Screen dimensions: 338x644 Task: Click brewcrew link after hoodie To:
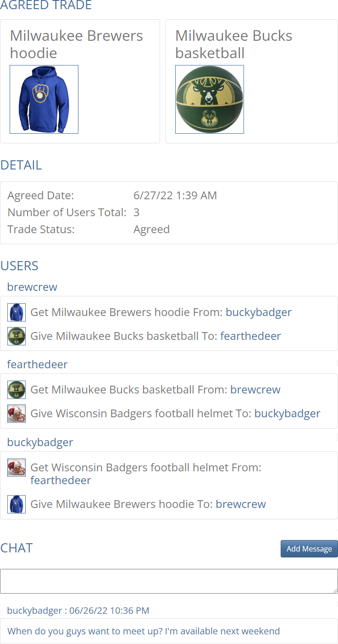(241, 504)
